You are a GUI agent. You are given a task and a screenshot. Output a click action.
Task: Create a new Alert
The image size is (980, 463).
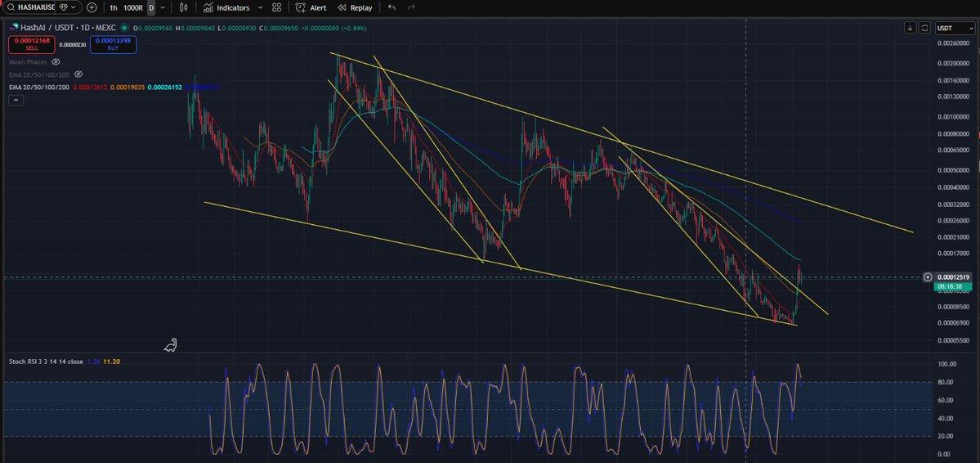click(x=311, y=8)
